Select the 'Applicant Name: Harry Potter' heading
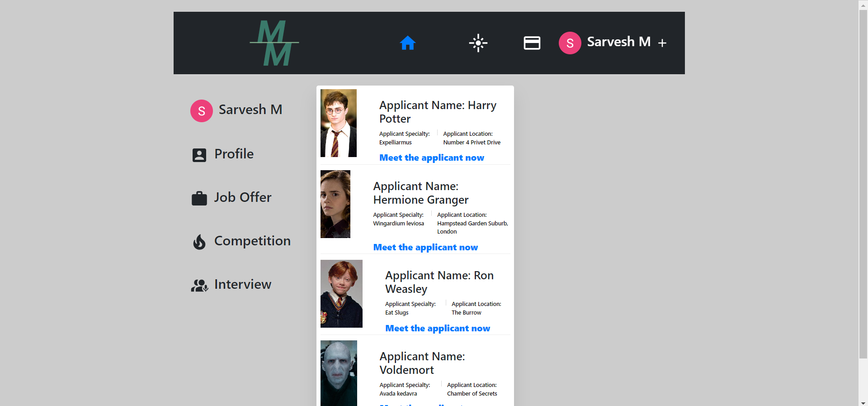The image size is (868, 406). 438,112
